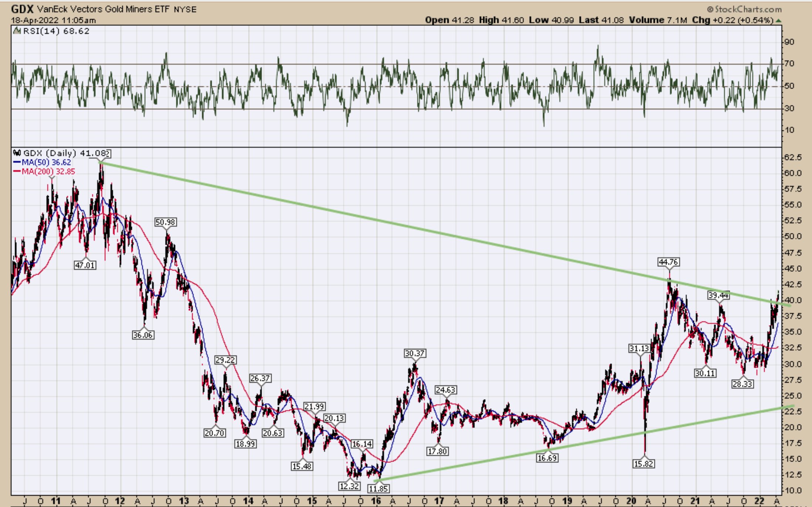Click the 30.37 peak label
The width and height of the screenshot is (812, 507).
tap(414, 354)
